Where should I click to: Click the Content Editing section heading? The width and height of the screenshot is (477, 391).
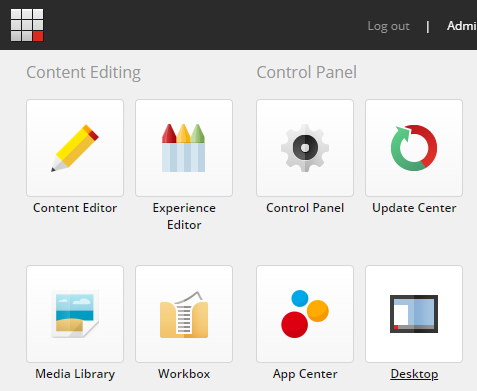pos(83,72)
